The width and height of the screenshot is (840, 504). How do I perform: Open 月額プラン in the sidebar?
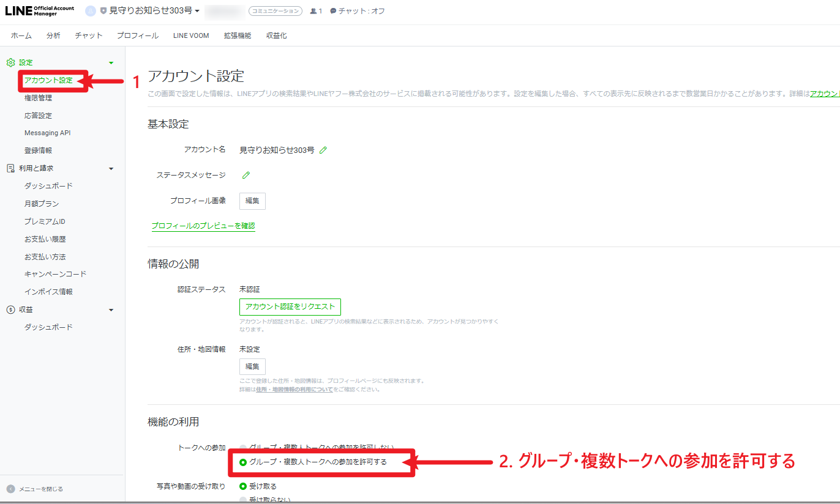coord(42,204)
